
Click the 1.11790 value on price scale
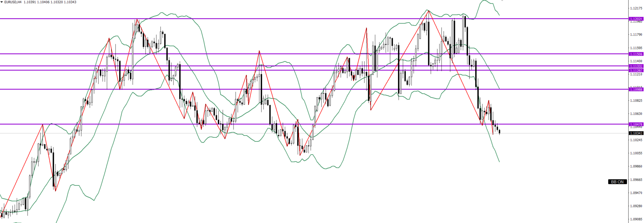pyautogui.click(x=636, y=35)
